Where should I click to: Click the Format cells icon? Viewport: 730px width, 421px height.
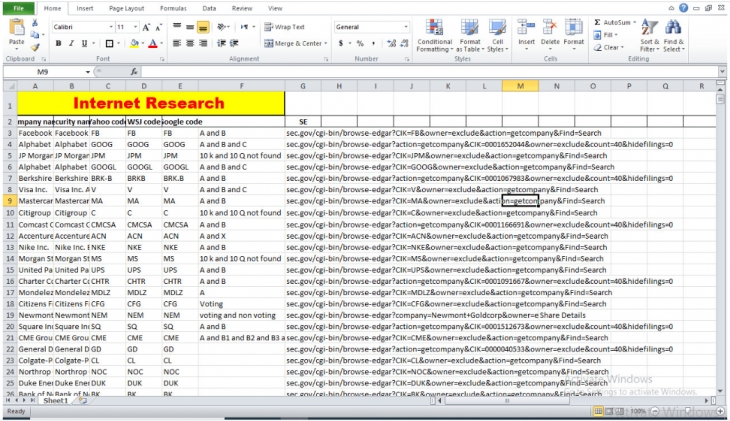574,28
